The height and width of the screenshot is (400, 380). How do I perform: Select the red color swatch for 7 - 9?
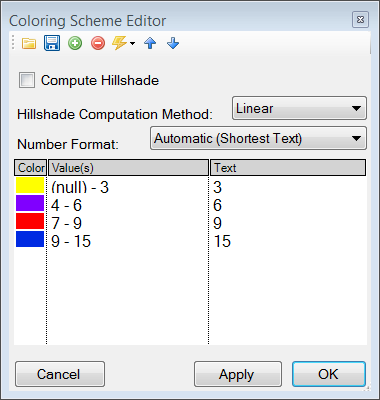point(30,221)
